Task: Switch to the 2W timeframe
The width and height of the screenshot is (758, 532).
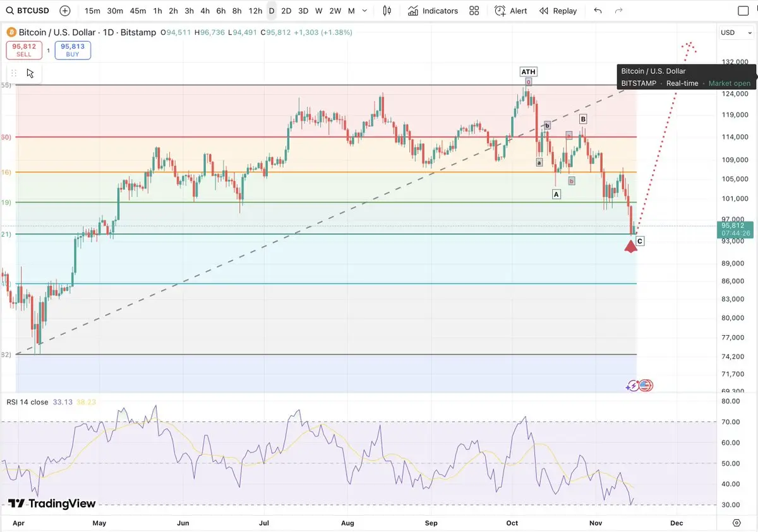Action: [x=335, y=11]
